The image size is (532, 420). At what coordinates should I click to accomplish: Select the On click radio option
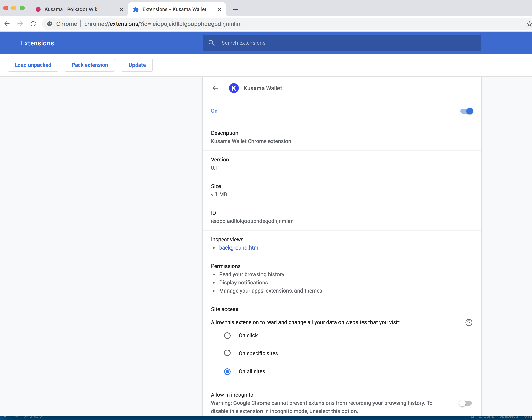tap(227, 335)
